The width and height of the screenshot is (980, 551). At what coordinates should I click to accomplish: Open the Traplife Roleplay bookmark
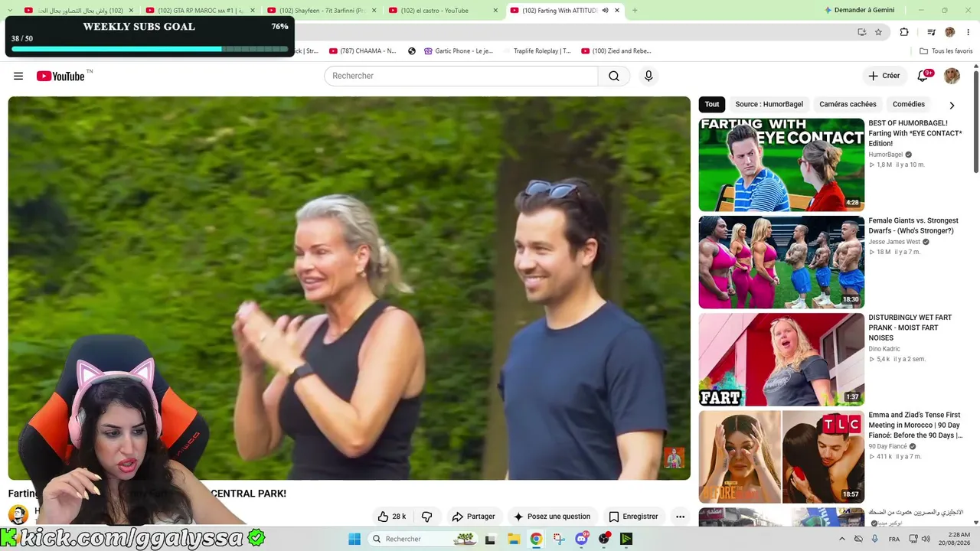tap(537, 51)
